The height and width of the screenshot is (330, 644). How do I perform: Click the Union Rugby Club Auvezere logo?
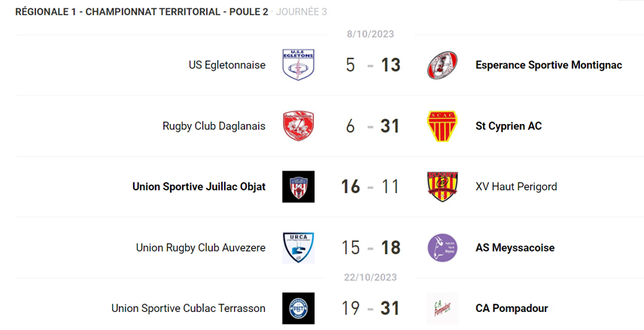point(298,247)
